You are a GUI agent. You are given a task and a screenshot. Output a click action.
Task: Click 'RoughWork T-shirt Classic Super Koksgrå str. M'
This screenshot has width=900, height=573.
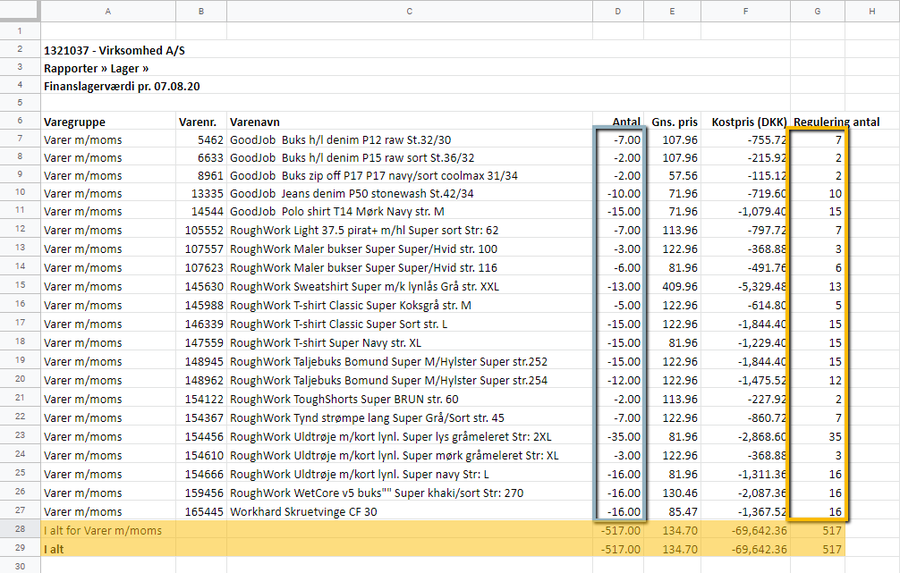click(351, 305)
